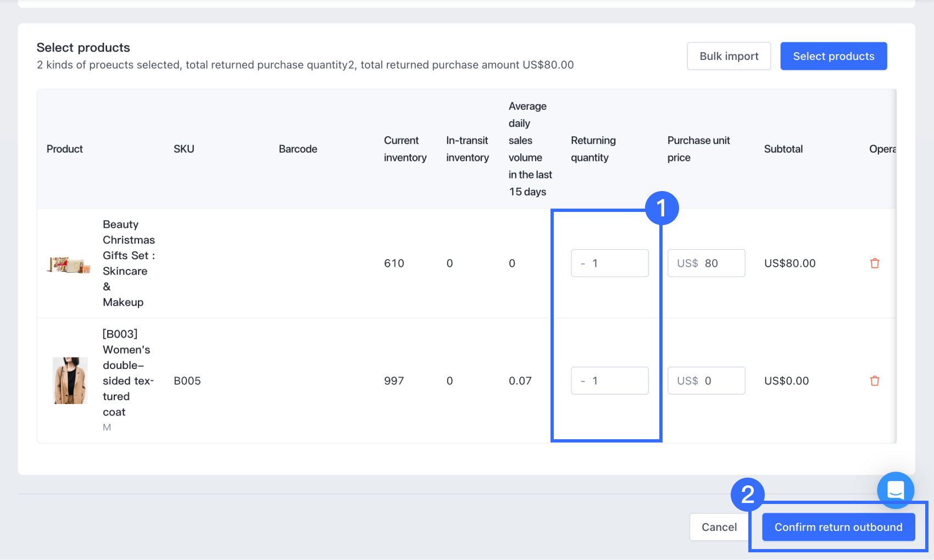The width and height of the screenshot is (934, 560).
Task: Confirm return outbound
Action: click(838, 527)
